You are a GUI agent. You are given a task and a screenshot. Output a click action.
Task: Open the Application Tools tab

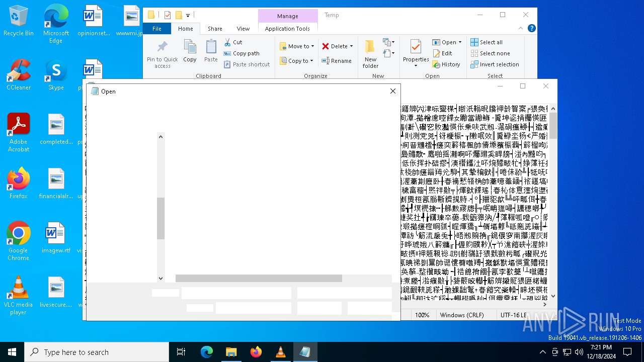(287, 29)
